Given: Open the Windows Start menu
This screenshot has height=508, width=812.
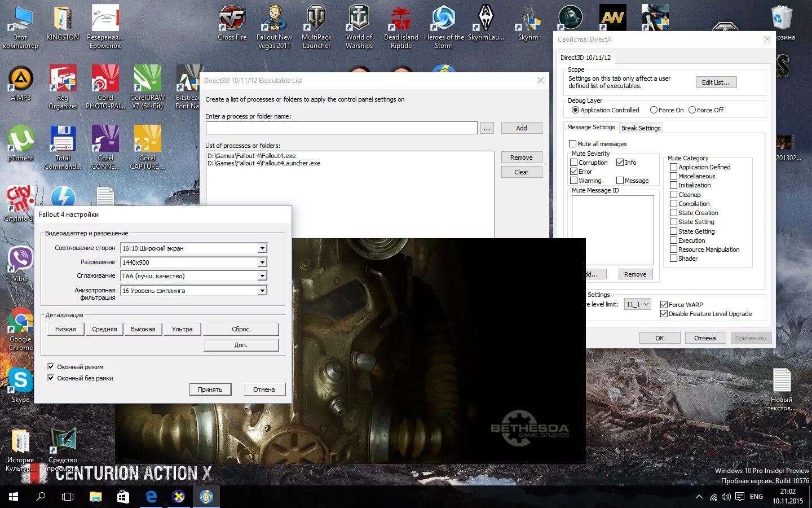Looking at the screenshot, I should pos(14,497).
